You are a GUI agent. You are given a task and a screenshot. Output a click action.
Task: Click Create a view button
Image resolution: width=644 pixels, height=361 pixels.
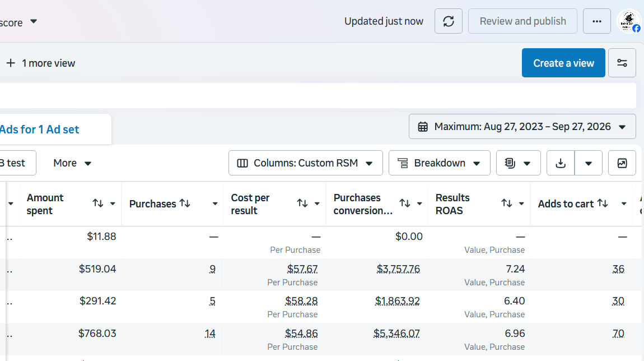pos(563,63)
